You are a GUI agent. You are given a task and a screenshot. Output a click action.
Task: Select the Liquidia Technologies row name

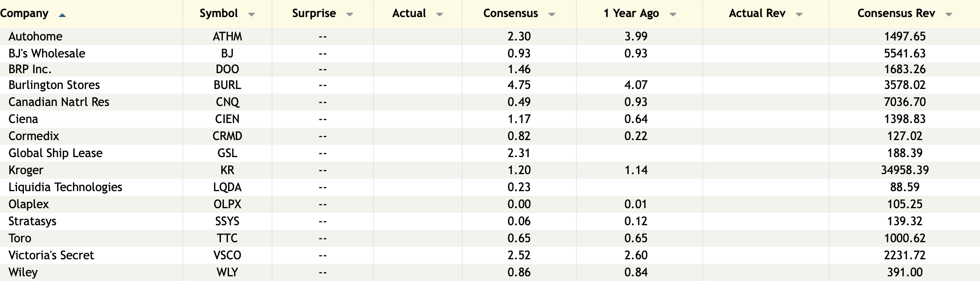pos(65,187)
